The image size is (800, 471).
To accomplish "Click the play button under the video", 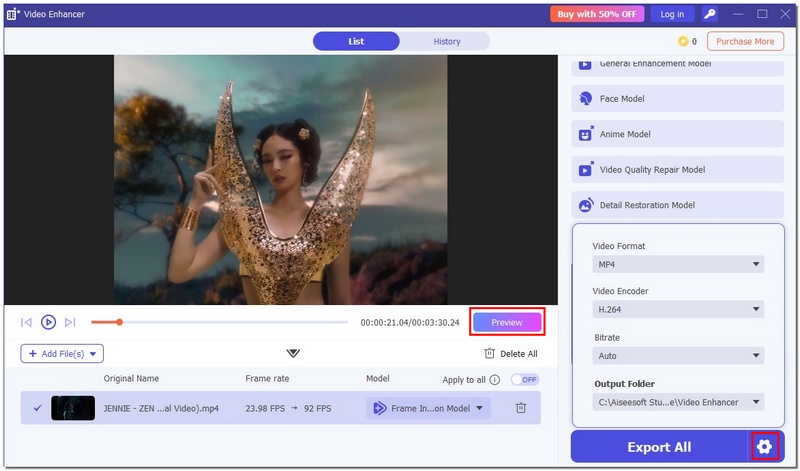I will (48, 322).
